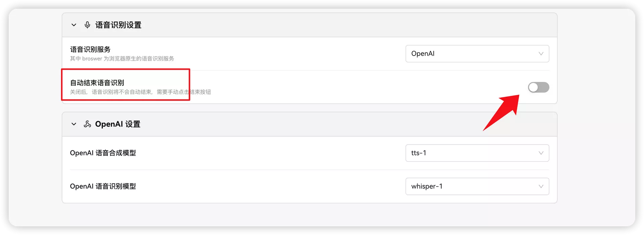Click the microphone icon beside 语音识别设置
This screenshot has width=644, height=235.
pyautogui.click(x=87, y=25)
